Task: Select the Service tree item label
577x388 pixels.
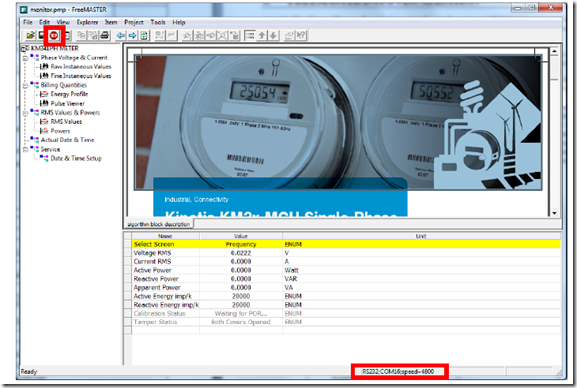Action: click(x=50, y=149)
